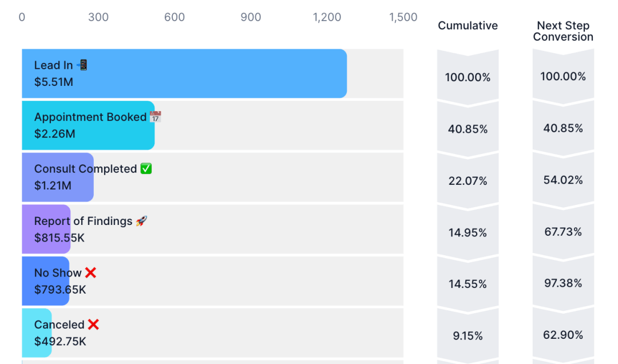Click the 9.15% cumulative value for Canceled
618x364 pixels.
pos(468,335)
